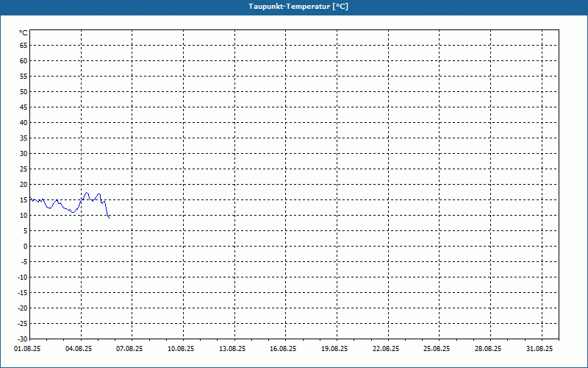
Task: Click the y-axis label '60'
Action: [x=24, y=61]
